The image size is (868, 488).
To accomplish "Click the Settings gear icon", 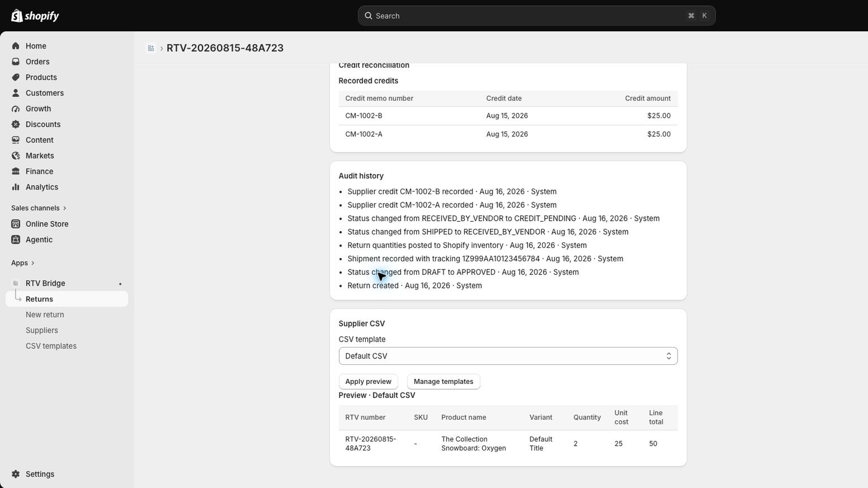I will coord(16,474).
